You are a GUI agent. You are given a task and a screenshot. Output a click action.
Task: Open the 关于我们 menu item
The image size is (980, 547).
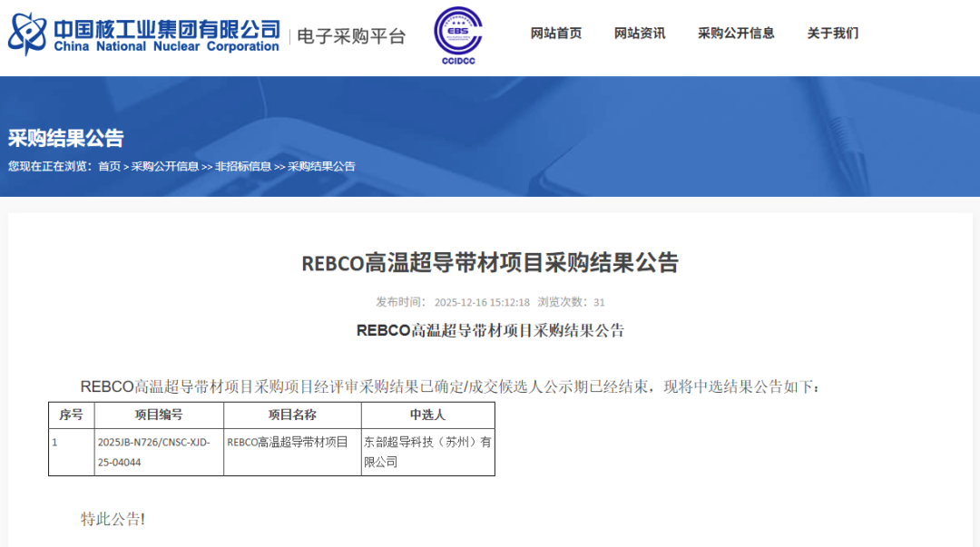832,34
